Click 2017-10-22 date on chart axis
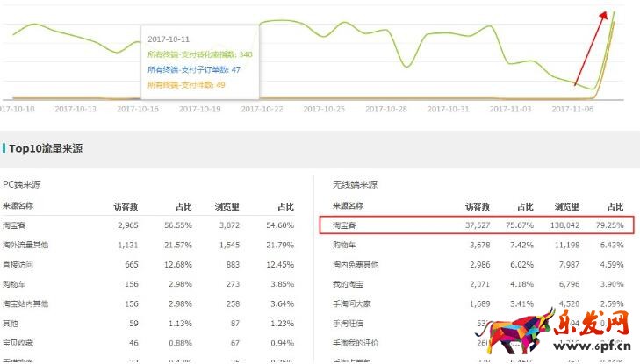 pyautogui.click(x=262, y=109)
